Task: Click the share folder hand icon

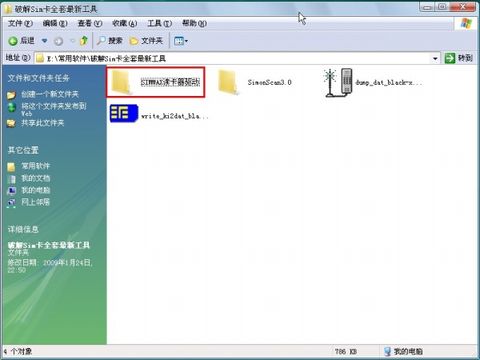Action: (11, 124)
